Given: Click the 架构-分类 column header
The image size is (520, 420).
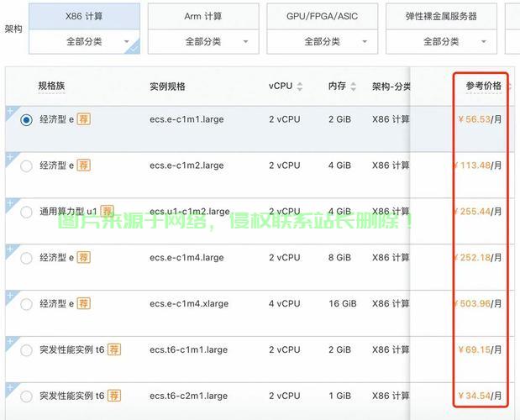Looking at the screenshot, I should coord(391,87).
